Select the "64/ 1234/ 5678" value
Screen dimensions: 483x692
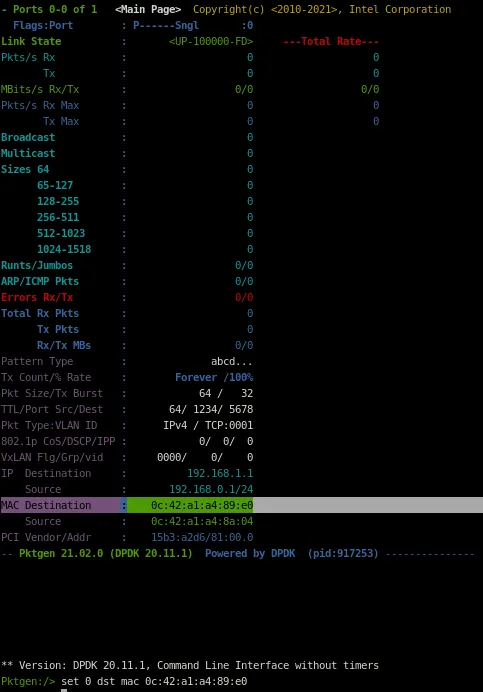click(211, 409)
